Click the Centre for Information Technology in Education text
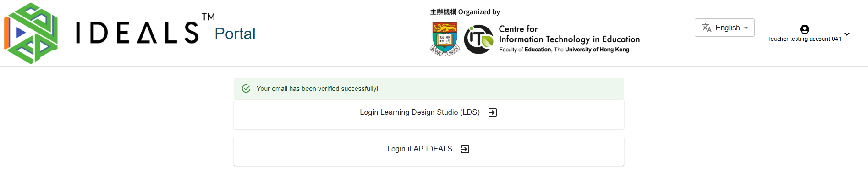 (569, 34)
